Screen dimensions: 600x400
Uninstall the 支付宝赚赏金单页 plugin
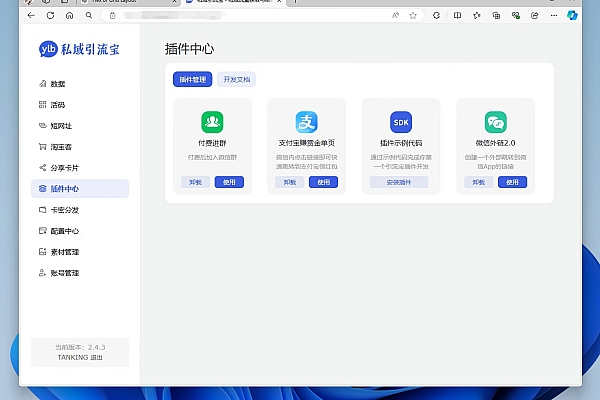pos(290,182)
